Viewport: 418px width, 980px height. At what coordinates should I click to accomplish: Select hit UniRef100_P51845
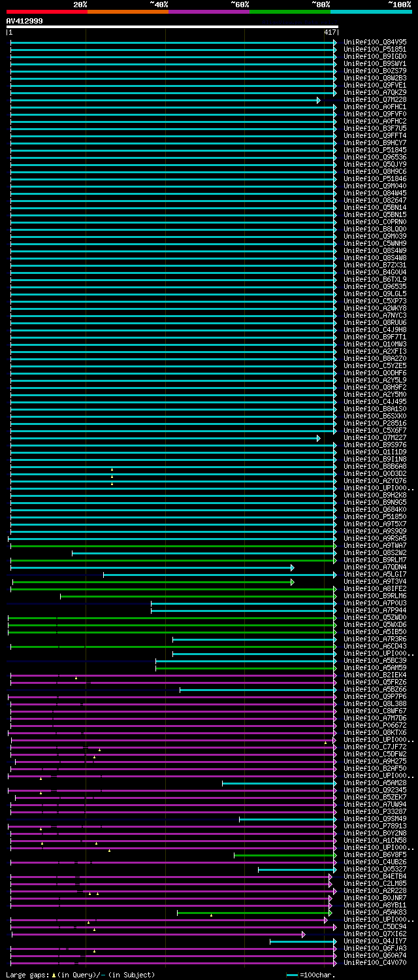pos(374,150)
